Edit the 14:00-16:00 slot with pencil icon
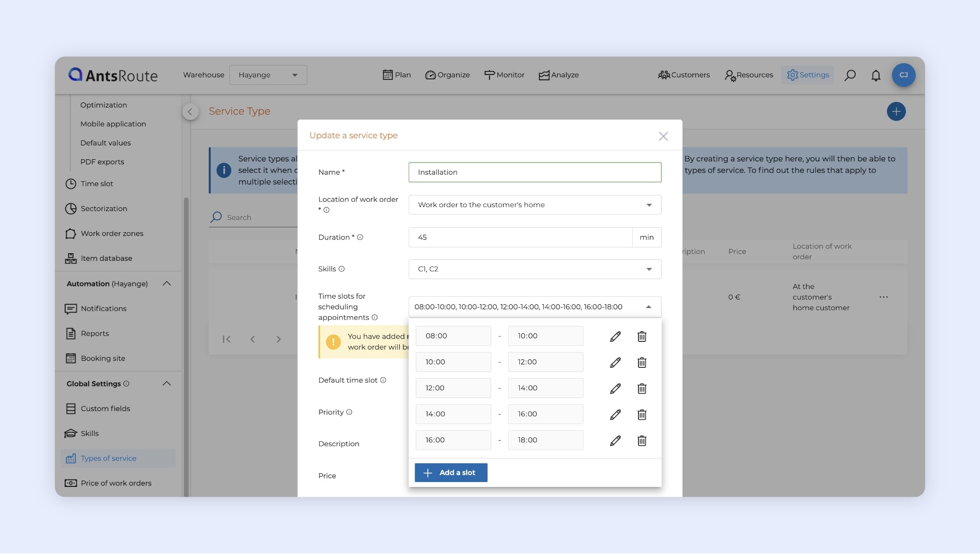980x554 pixels. [x=615, y=414]
